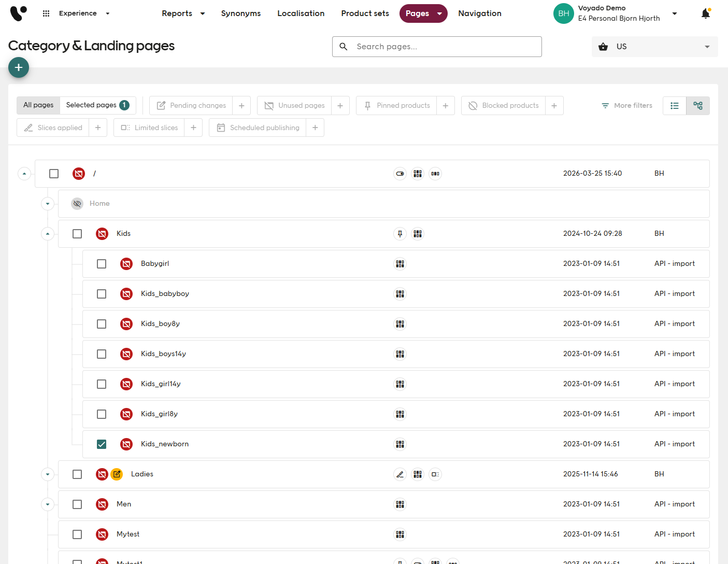Click the slices pen icon on Ladies row
Image resolution: width=728 pixels, height=564 pixels.
(400, 474)
